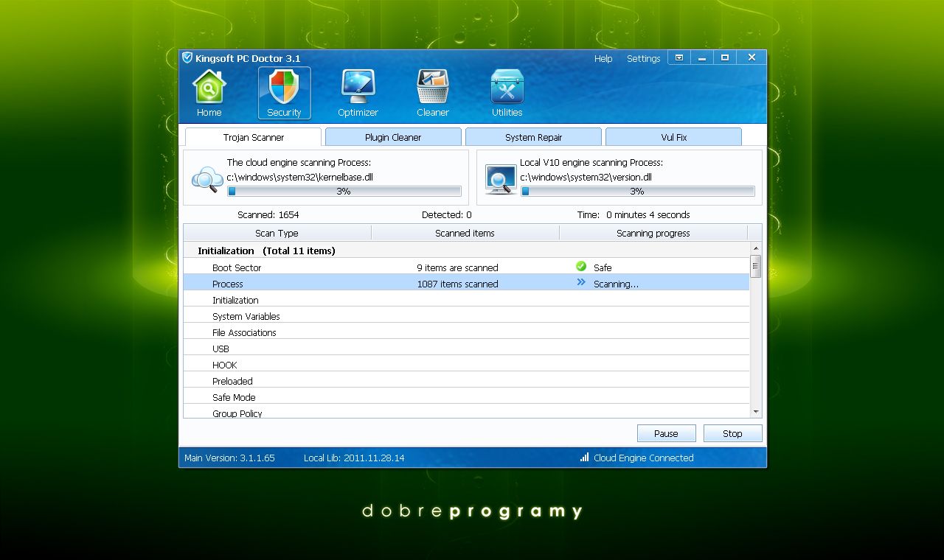Select the System Variables row

coord(467,316)
